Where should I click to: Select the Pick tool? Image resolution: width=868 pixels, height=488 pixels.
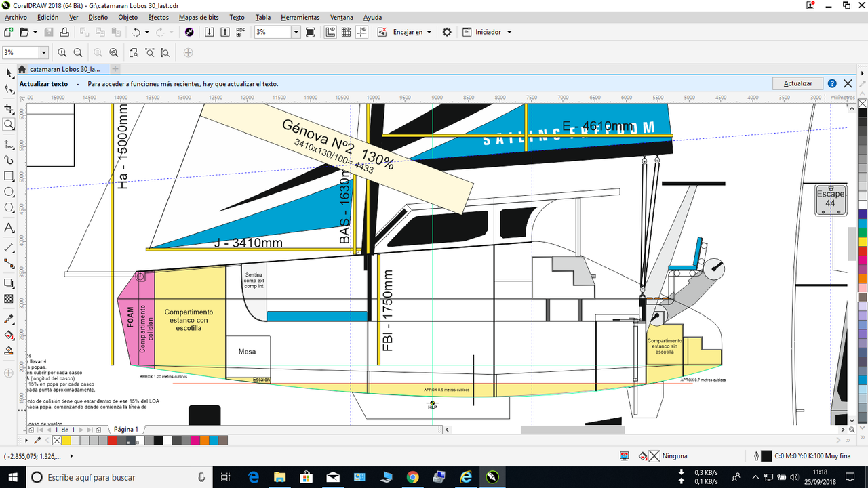[9, 73]
